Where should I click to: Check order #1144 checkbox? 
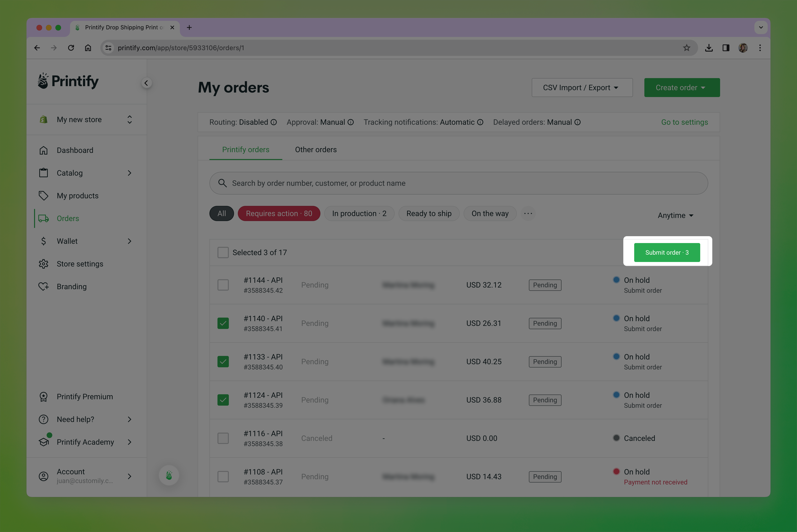point(223,285)
